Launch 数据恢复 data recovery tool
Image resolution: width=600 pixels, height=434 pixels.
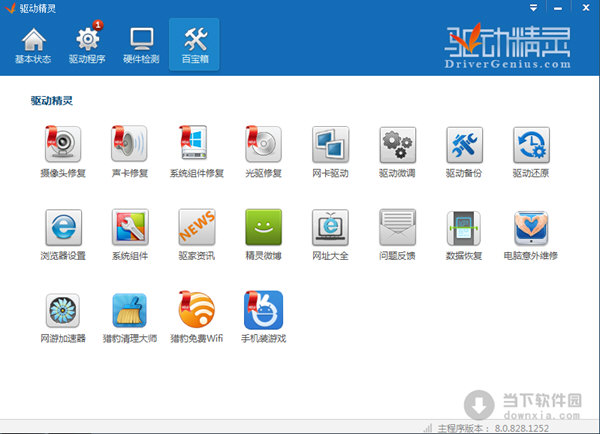pyautogui.click(x=464, y=228)
